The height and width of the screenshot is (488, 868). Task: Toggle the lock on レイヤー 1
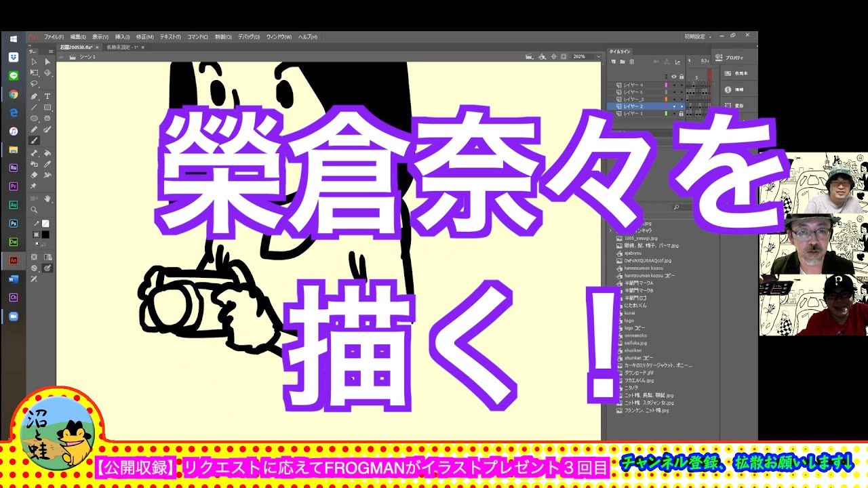(x=682, y=114)
